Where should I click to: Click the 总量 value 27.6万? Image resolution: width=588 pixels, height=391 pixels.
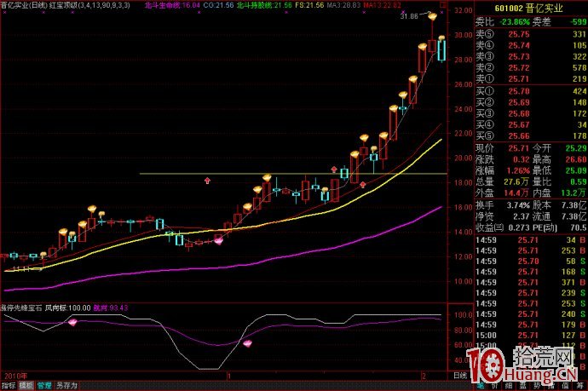(x=516, y=181)
